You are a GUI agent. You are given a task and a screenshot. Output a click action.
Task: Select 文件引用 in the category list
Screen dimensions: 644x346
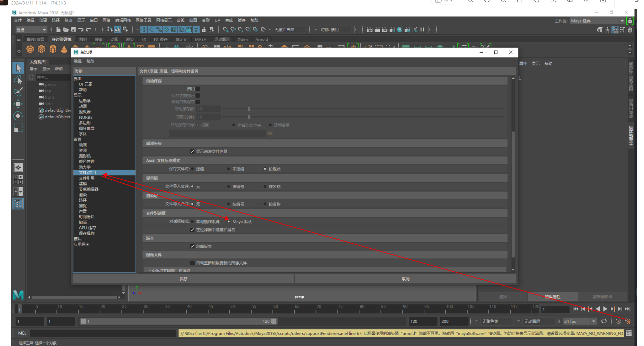pos(86,178)
